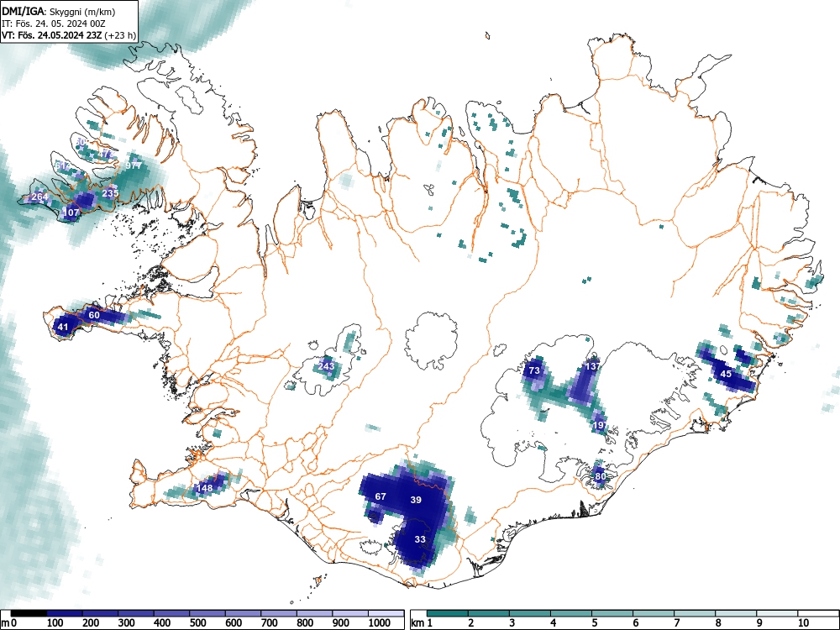Select the IT Fös. 24. 05. 2024 00Z line
This screenshot has height=630, width=840.
[54, 24]
